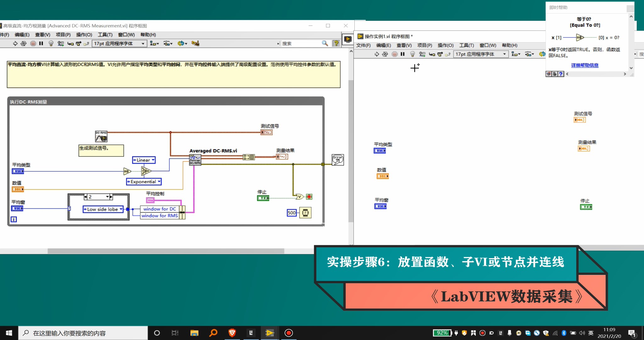The image size is (644, 340).
Task: Click the search field in Advanced DC-RMS window
Action: (x=300, y=43)
